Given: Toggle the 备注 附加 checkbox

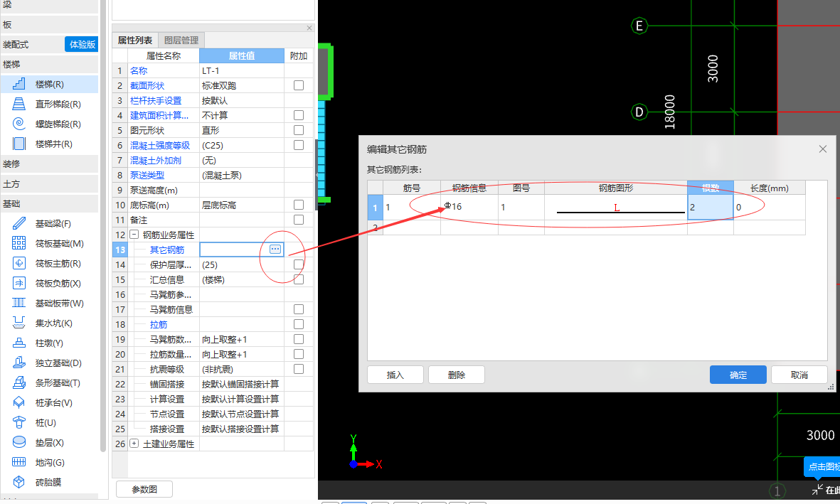Looking at the screenshot, I should (x=299, y=220).
